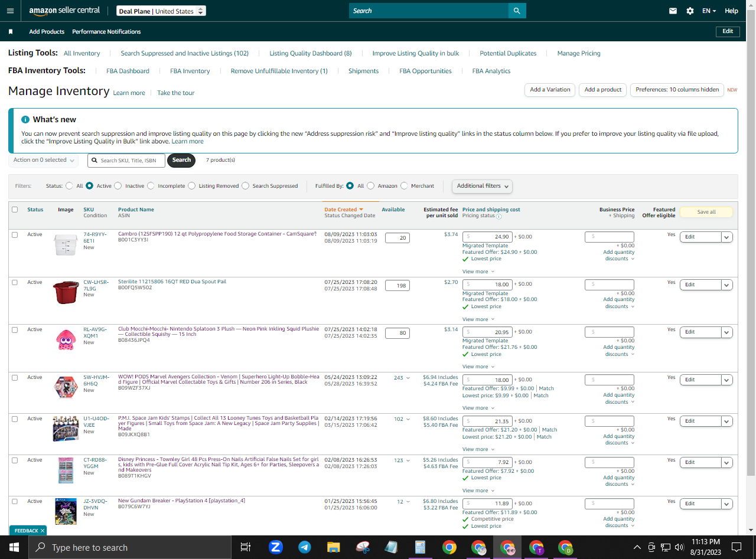
Task: Click the Search SKU, Title, ISBN field
Action: [126, 161]
